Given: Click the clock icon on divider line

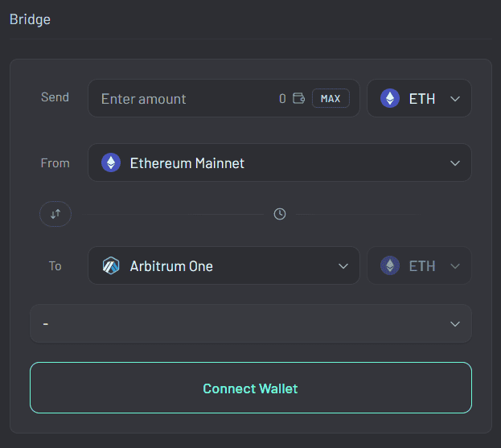Looking at the screenshot, I should click(x=280, y=214).
